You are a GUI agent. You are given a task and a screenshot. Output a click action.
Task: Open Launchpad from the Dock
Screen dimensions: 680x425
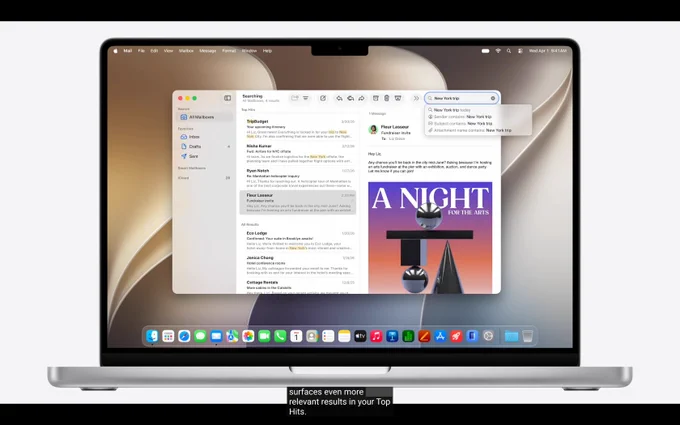point(168,336)
